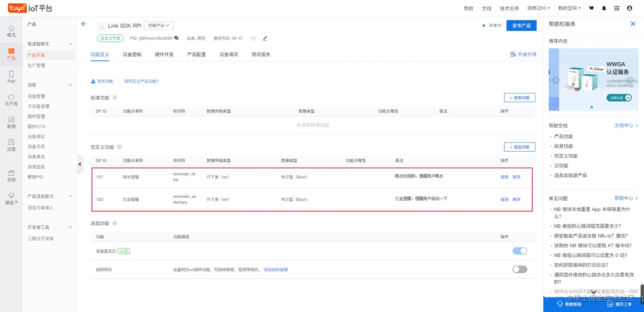The image size is (644, 312).
Task: Edit the 喝水提醒 function row
Action: point(504,177)
